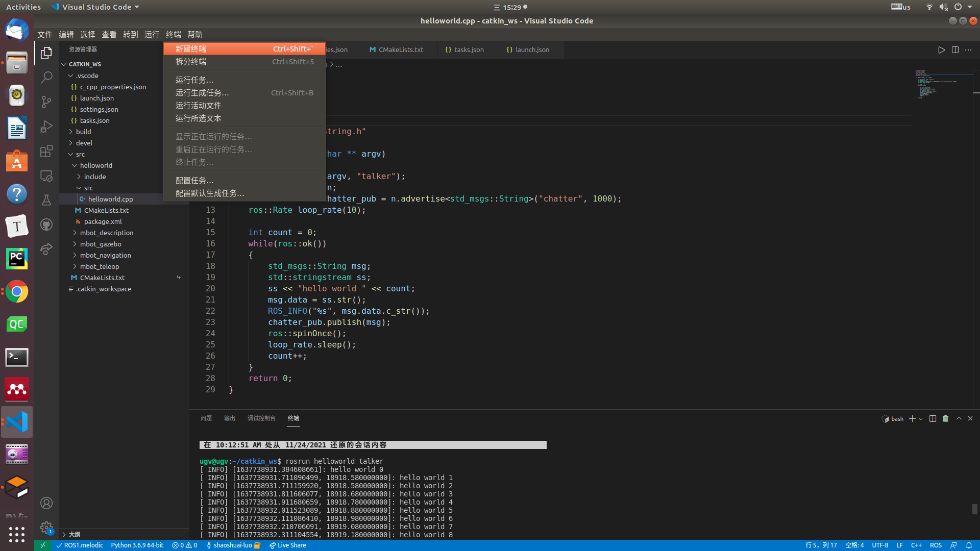This screenshot has height=551, width=980.
Task: Click 新建终端 to open new terminal
Action: (x=243, y=48)
